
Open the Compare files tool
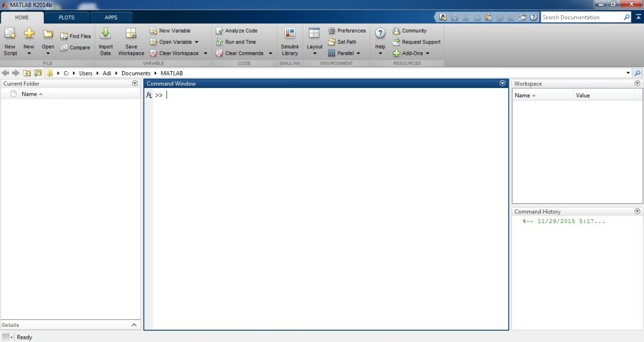point(64,48)
